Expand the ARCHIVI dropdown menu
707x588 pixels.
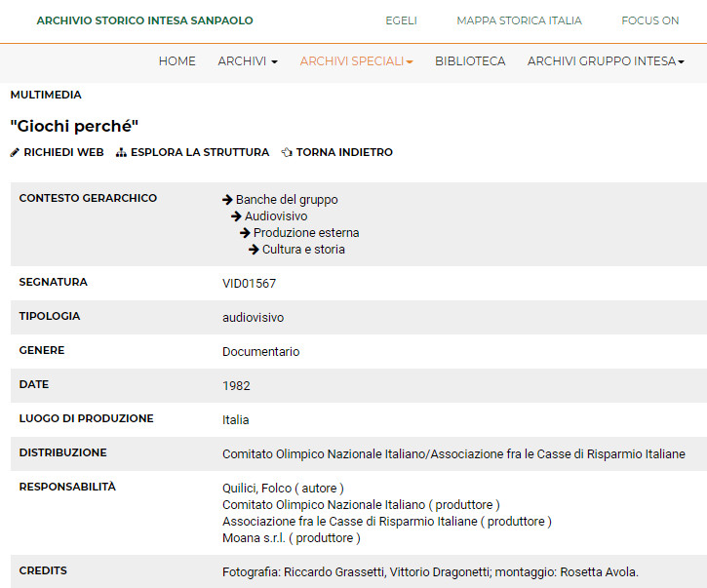pos(248,61)
